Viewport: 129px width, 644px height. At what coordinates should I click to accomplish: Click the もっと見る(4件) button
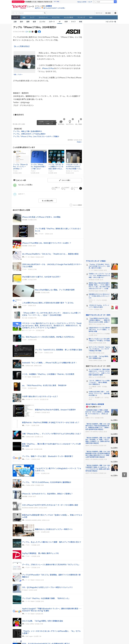click(x=47, y=200)
